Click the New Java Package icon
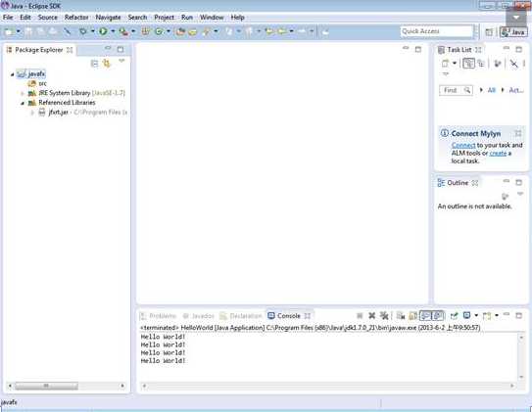The width and height of the screenshot is (532, 412). click(x=146, y=31)
